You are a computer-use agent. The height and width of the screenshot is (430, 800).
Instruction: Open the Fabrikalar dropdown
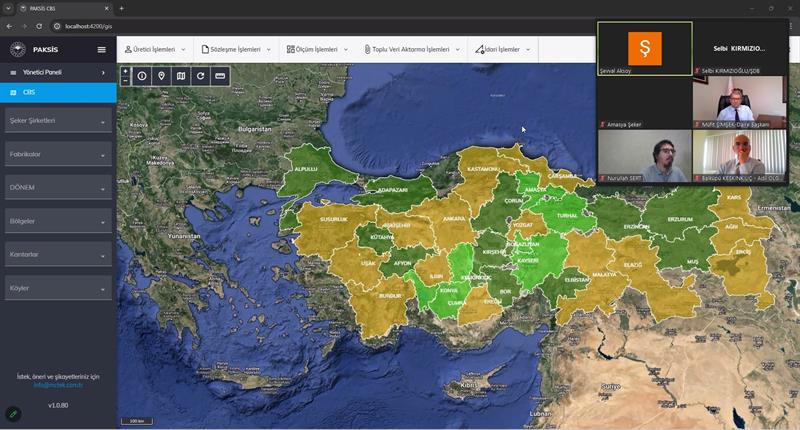[x=58, y=155]
